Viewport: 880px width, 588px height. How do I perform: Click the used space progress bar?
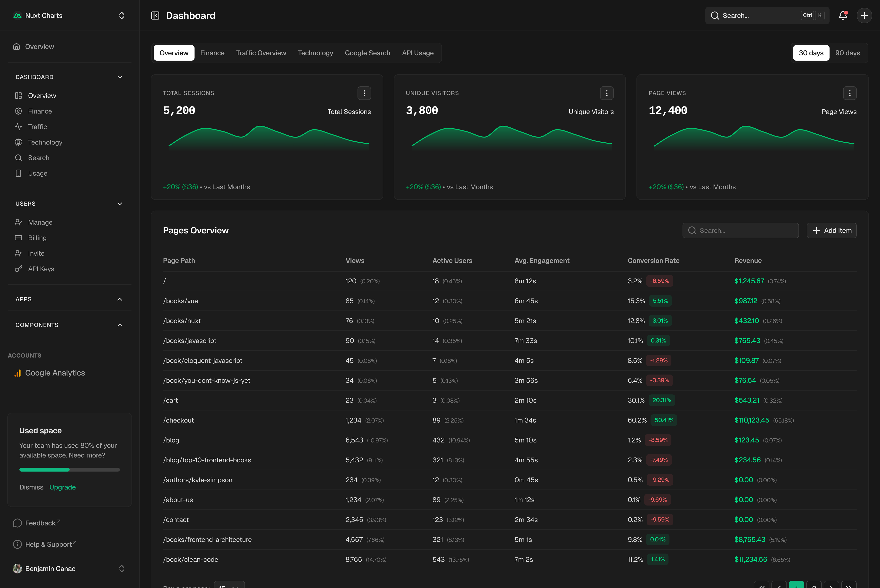point(69,469)
